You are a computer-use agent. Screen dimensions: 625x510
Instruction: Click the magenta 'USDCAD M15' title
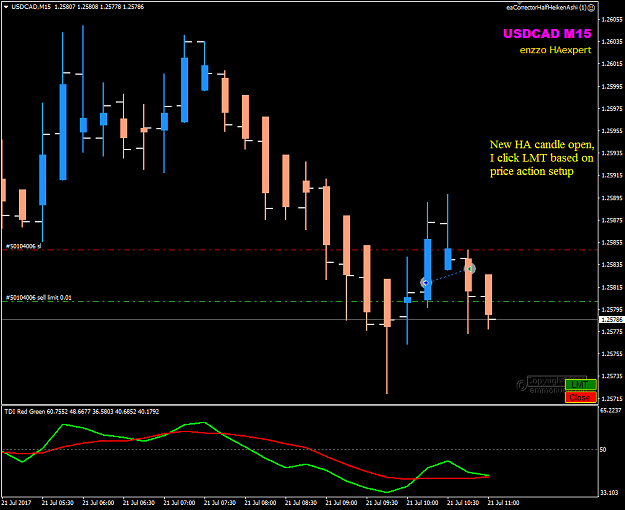pyautogui.click(x=547, y=33)
